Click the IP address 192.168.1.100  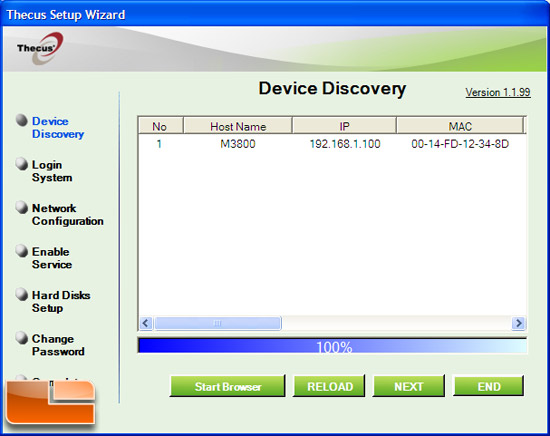pyautogui.click(x=345, y=144)
